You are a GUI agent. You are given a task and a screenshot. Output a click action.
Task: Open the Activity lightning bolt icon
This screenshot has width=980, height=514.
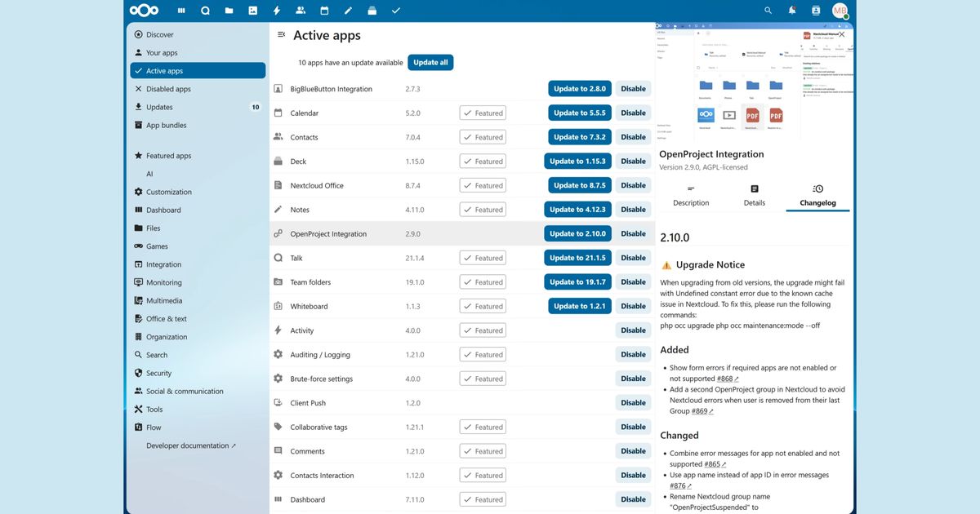277,11
